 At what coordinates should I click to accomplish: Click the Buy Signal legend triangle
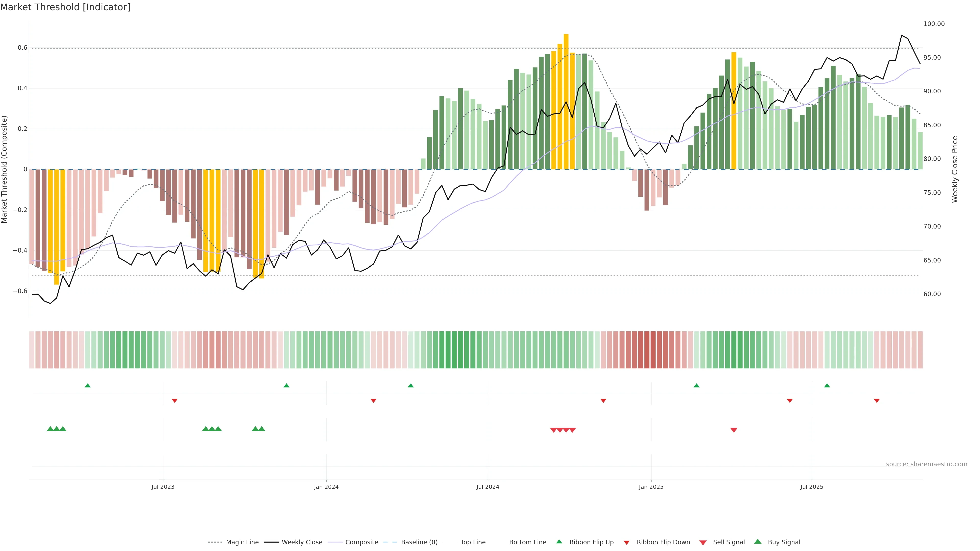pos(757,542)
